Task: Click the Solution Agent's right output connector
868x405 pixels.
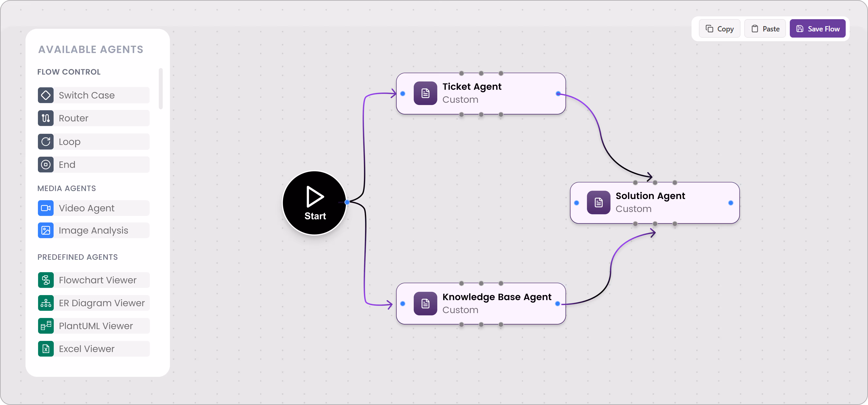Action: click(731, 203)
